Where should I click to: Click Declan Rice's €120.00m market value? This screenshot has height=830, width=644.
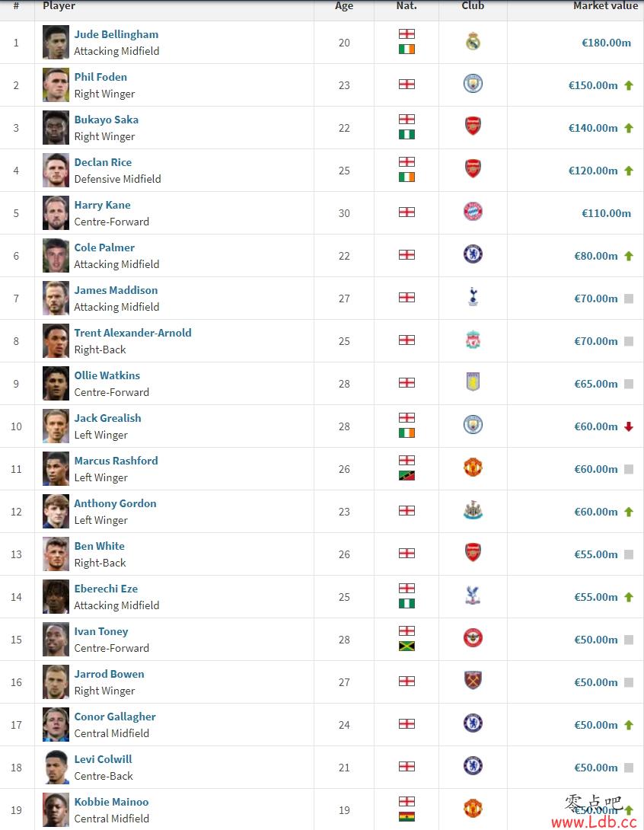click(593, 171)
